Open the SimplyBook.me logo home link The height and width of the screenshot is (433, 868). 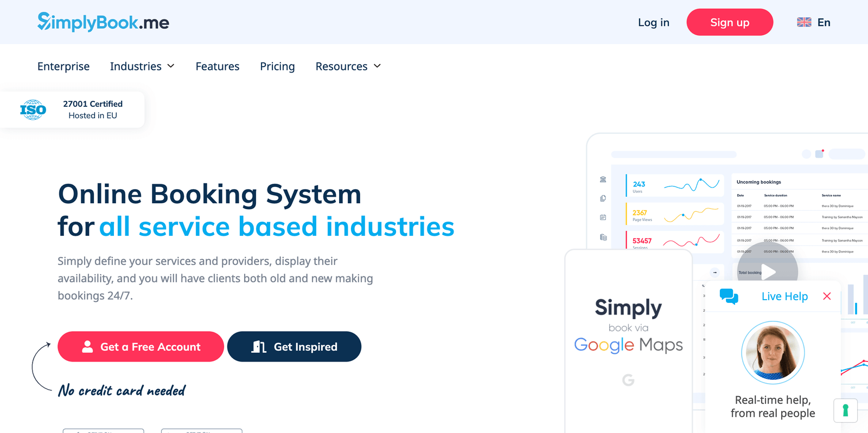tap(103, 22)
